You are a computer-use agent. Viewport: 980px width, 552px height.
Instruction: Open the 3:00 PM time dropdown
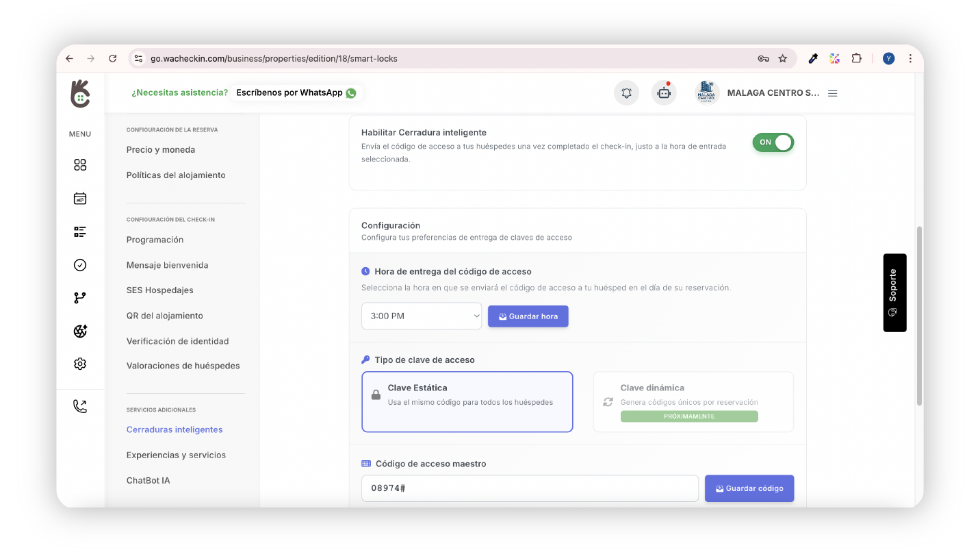click(x=422, y=316)
